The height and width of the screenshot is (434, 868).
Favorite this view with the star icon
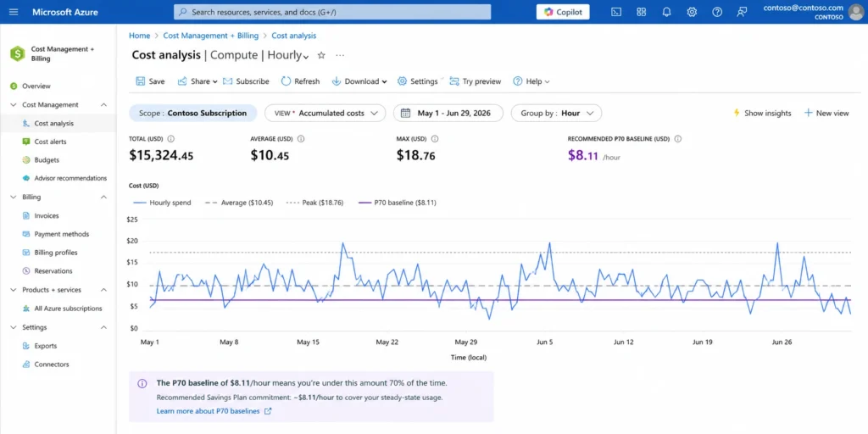click(x=321, y=55)
